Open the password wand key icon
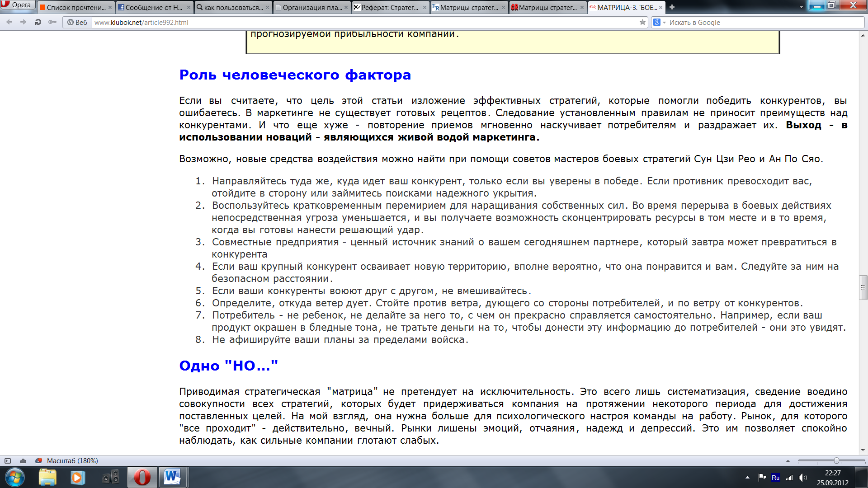 pyautogui.click(x=52, y=22)
